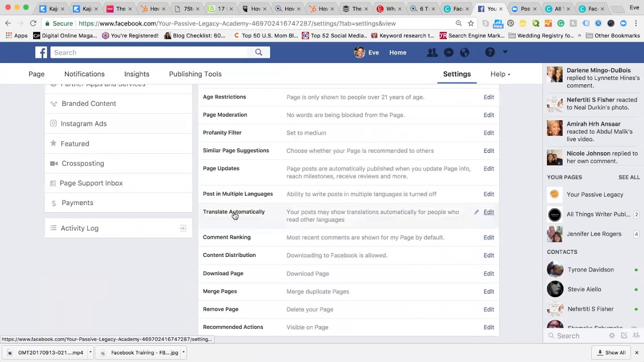
Task: Select the Settings tab
Action: click(457, 74)
